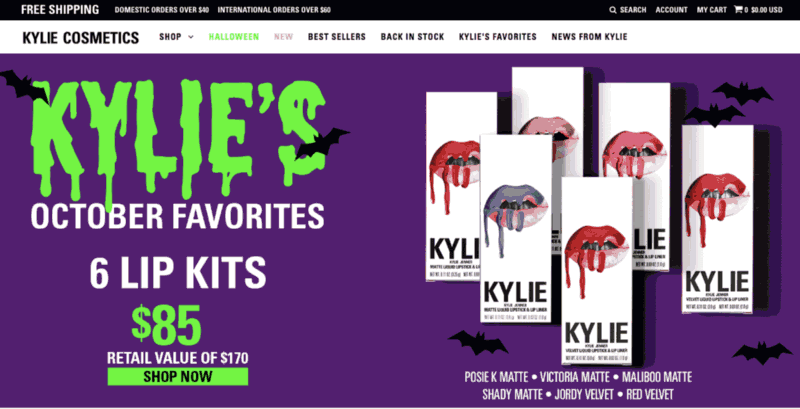Open Best Sellers page
Viewport: 800px width, 409px height.
pos(337,37)
